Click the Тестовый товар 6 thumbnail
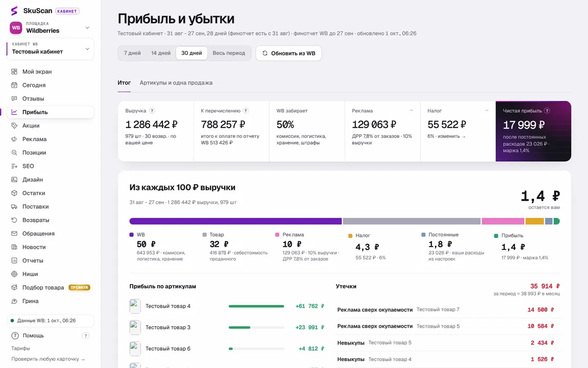The width and height of the screenshot is (588, 368). (135, 348)
